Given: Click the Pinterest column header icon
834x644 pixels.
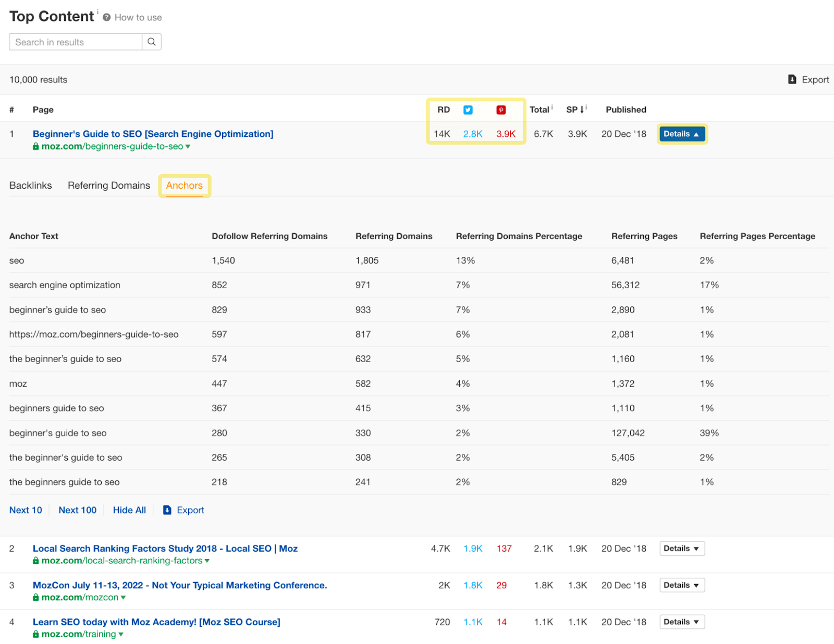Looking at the screenshot, I should (x=500, y=109).
